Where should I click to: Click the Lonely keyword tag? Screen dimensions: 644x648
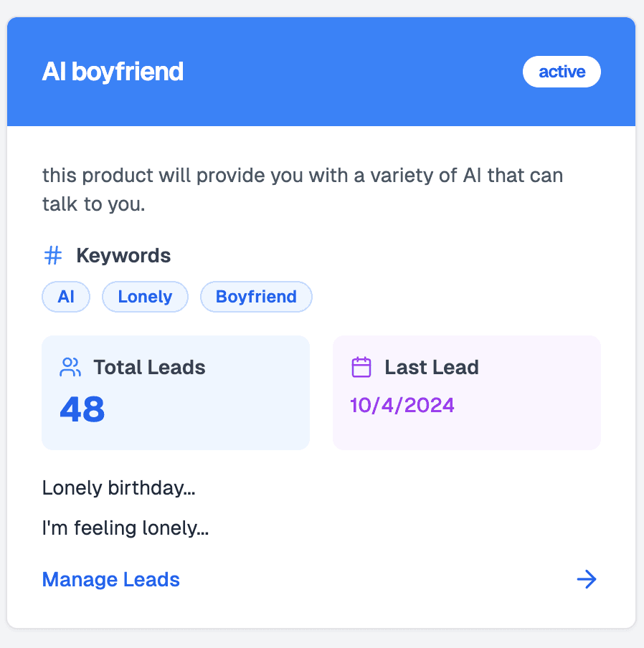[145, 296]
